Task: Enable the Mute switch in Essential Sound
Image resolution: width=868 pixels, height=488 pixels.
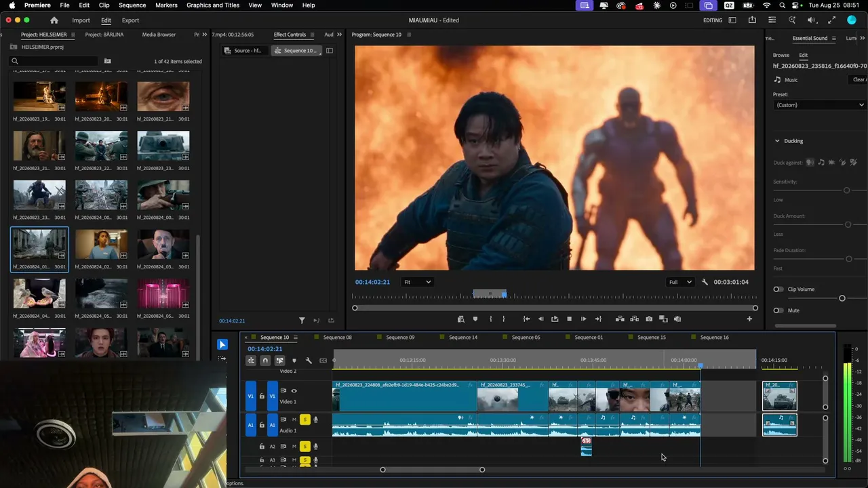Action: tap(778, 310)
